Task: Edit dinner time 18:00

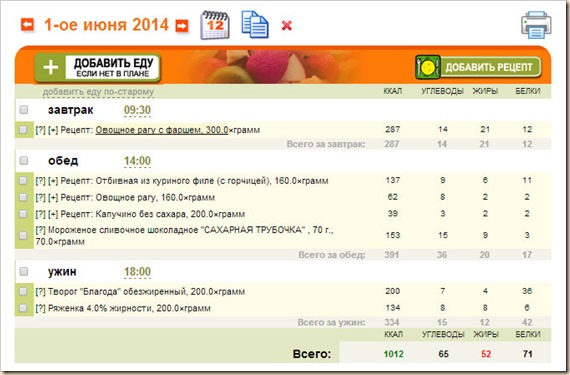Action: (137, 272)
